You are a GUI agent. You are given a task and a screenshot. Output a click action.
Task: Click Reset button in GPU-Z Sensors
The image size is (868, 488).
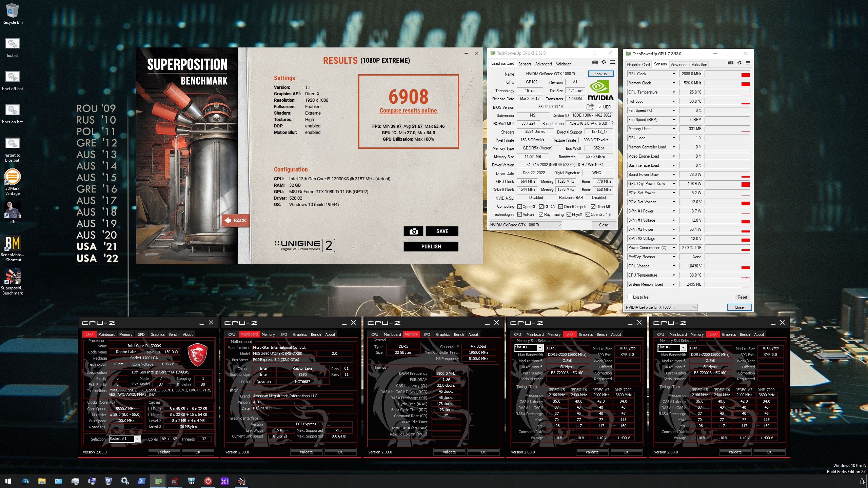(x=742, y=297)
